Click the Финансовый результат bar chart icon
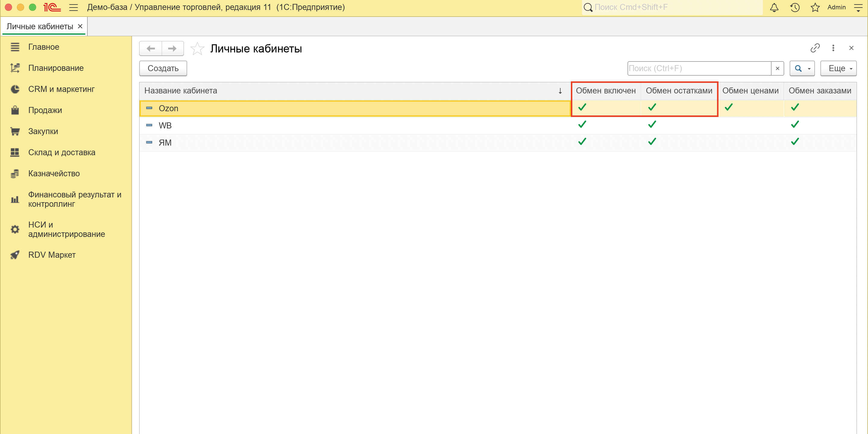 click(15, 200)
